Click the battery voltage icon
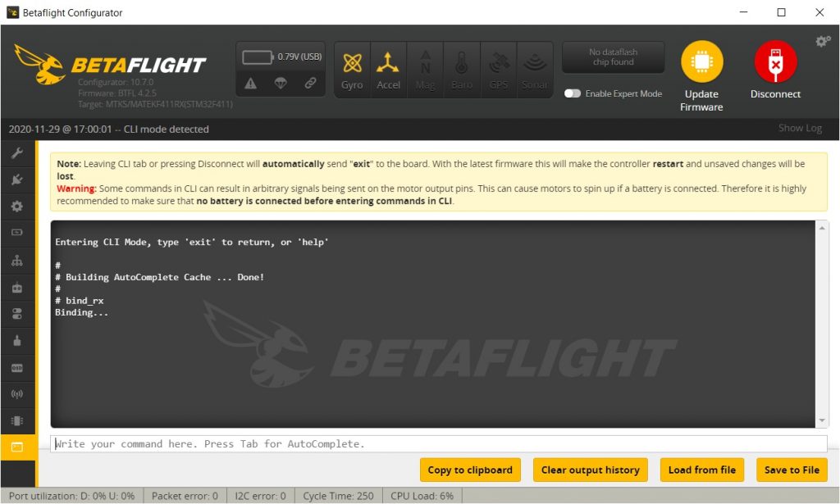840x504 pixels. tap(258, 57)
